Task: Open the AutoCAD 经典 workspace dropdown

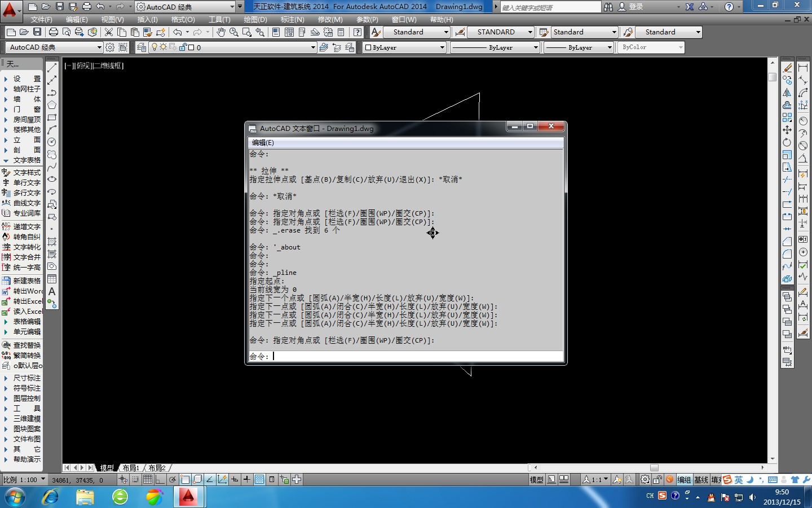Action: (99, 47)
